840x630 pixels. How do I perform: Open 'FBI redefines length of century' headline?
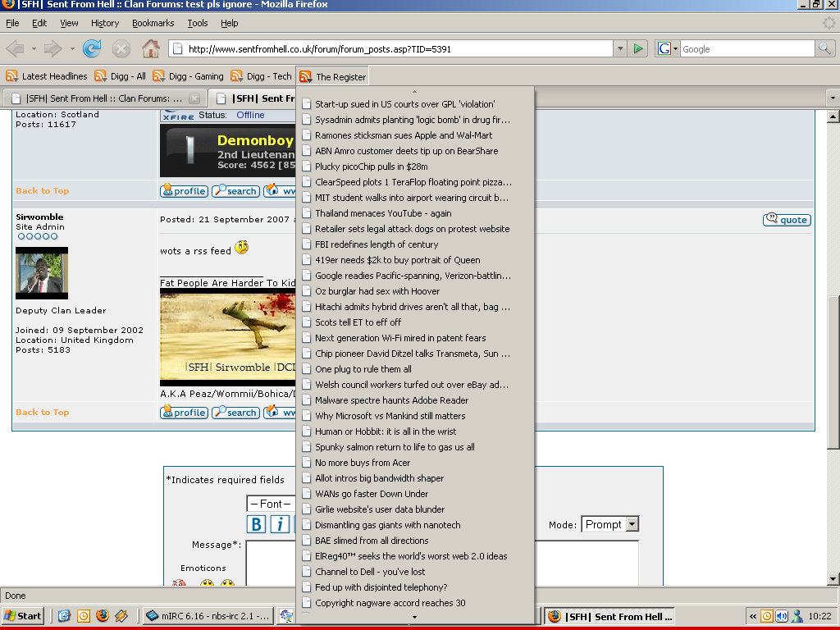coord(377,244)
